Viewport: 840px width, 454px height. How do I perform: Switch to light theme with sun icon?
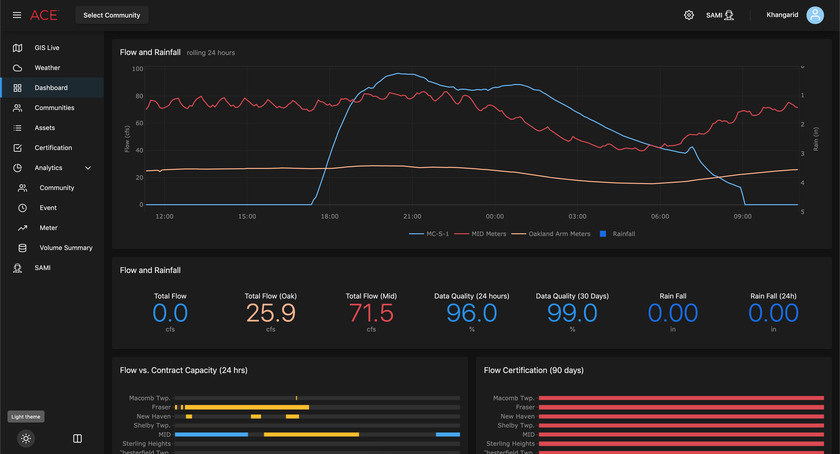click(26, 438)
